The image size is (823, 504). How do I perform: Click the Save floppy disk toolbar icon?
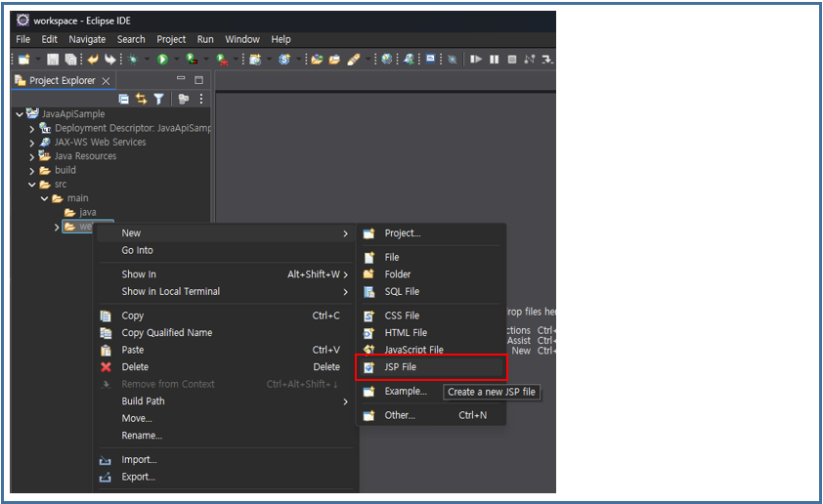pos(53,60)
